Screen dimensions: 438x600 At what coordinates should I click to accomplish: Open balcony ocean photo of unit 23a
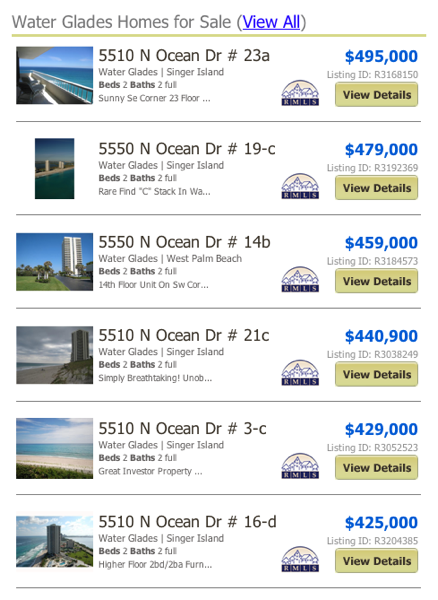point(54,75)
